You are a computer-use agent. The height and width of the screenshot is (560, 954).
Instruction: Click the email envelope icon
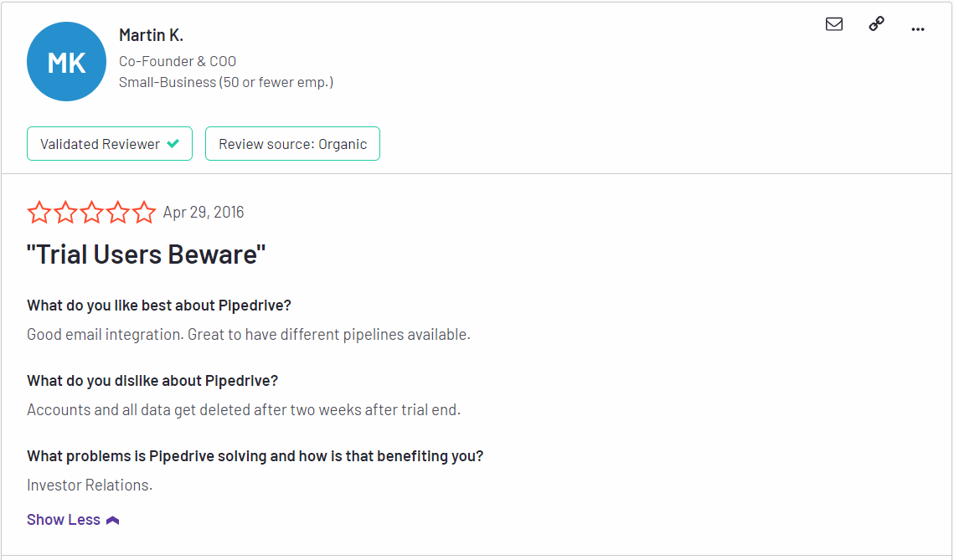click(x=834, y=23)
